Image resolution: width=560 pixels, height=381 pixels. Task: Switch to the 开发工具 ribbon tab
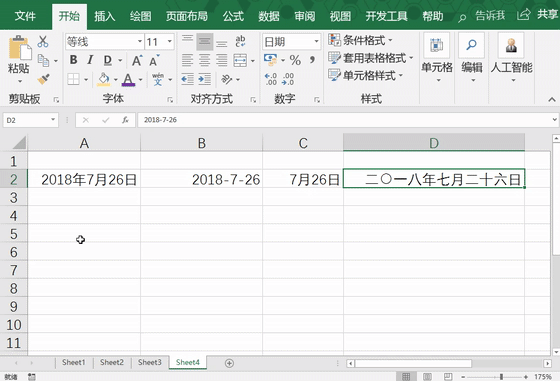[x=386, y=16]
